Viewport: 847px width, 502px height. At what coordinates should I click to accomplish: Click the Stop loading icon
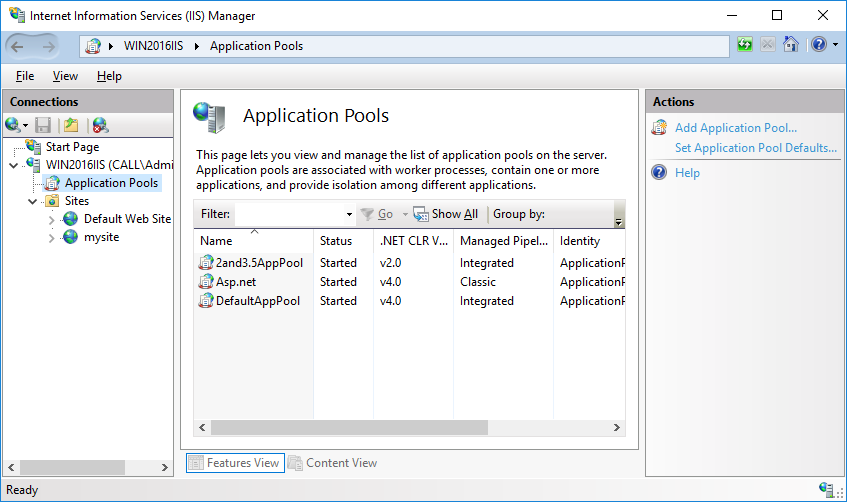coord(768,44)
